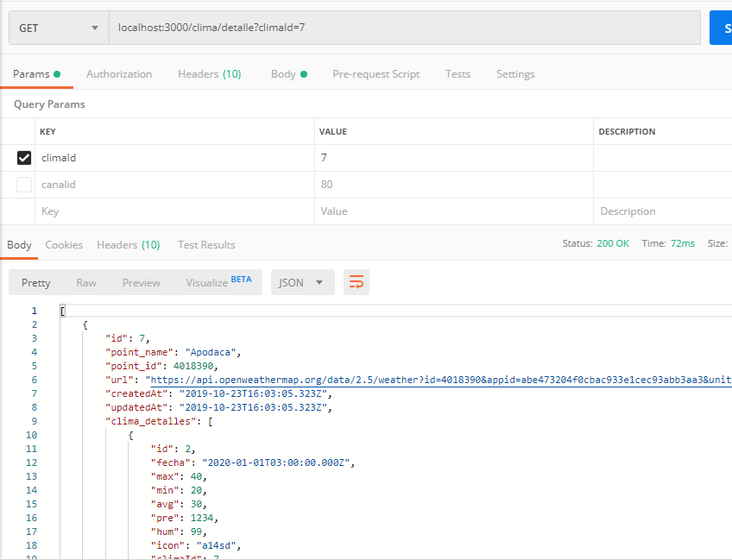This screenshot has width=732, height=560.
Task: Click the request URL input field
Action: point(404,28)
